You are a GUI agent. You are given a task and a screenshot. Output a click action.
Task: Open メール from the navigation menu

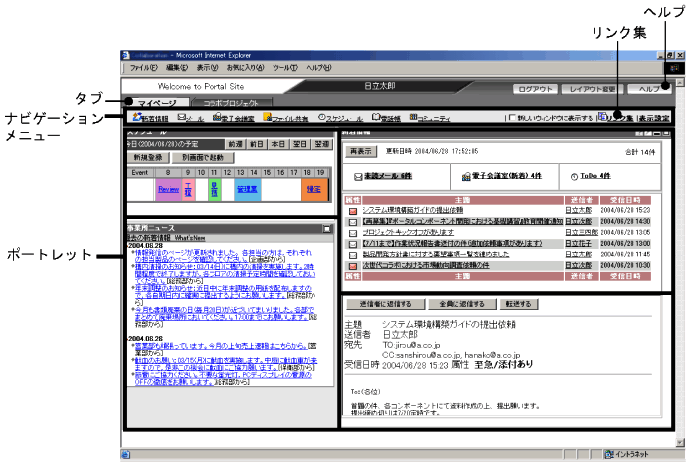191,117
